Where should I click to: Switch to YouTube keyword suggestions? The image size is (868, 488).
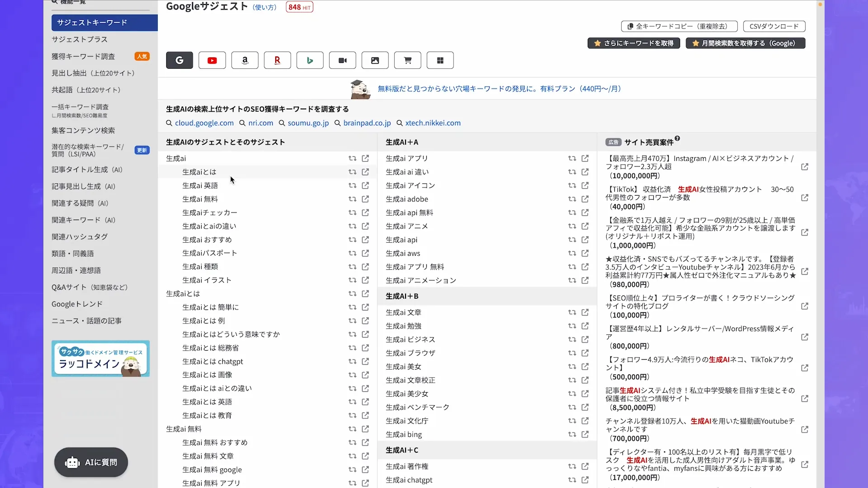pyautogui.click(x=212, y=60)
